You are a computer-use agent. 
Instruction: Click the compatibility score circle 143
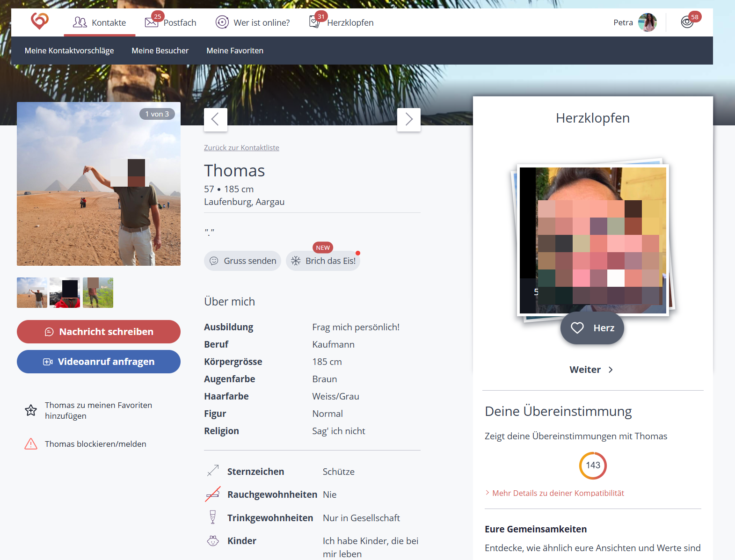[x=593, y=465]
